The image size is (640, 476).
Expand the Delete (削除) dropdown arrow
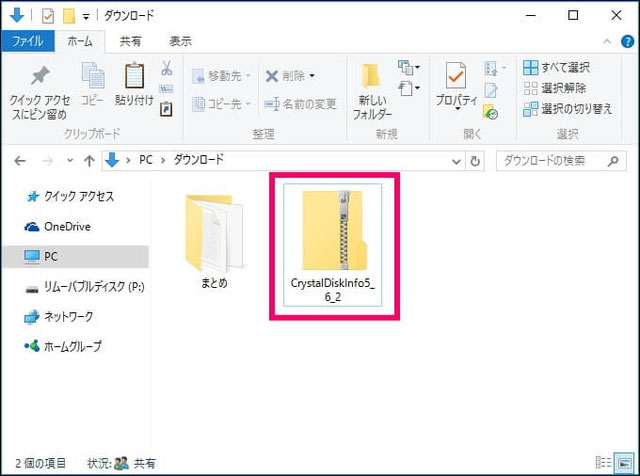click(x=312, y=76)
